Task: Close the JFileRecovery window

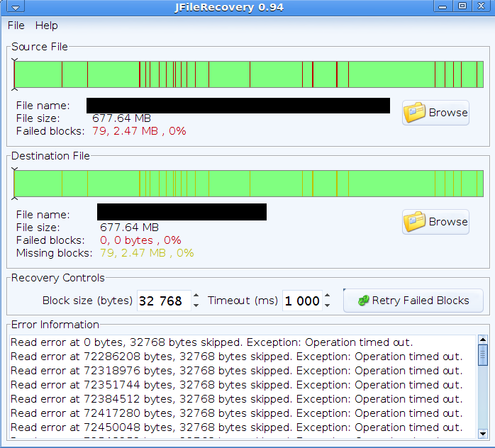Action: click(481, 6)
